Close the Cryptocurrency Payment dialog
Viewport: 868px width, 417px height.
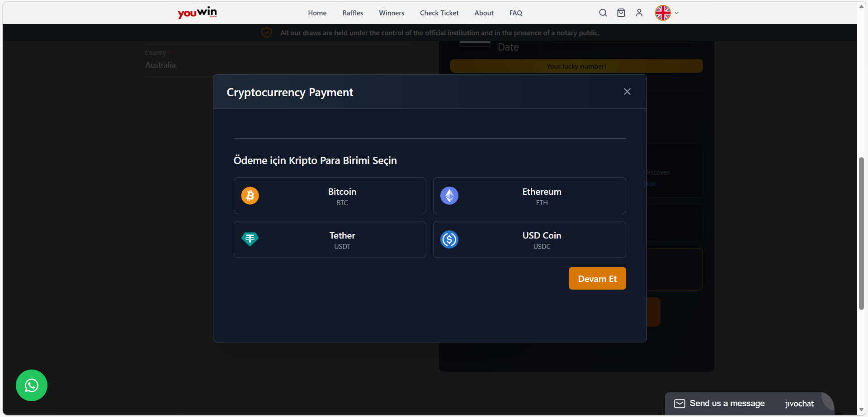pyautogui.click(x=627, y=91)
